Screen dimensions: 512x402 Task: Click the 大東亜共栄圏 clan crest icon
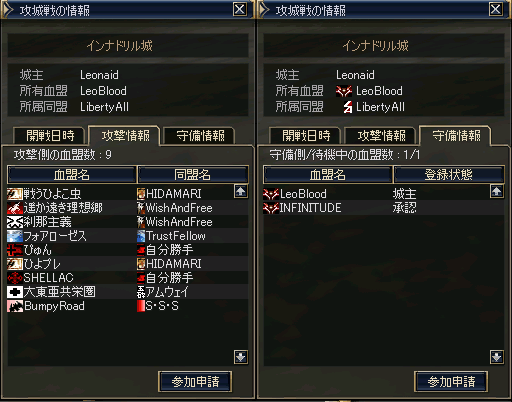[15, 292]
